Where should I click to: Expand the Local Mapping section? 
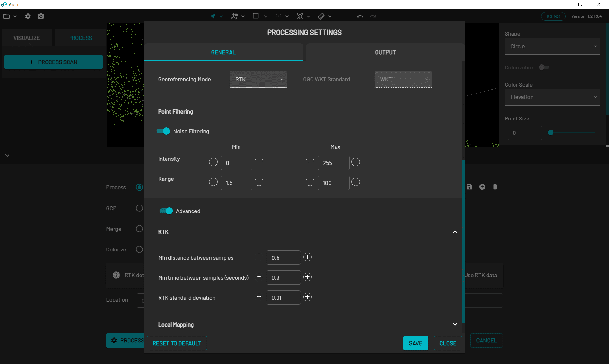pyautogui.click(x=455, y=325)
